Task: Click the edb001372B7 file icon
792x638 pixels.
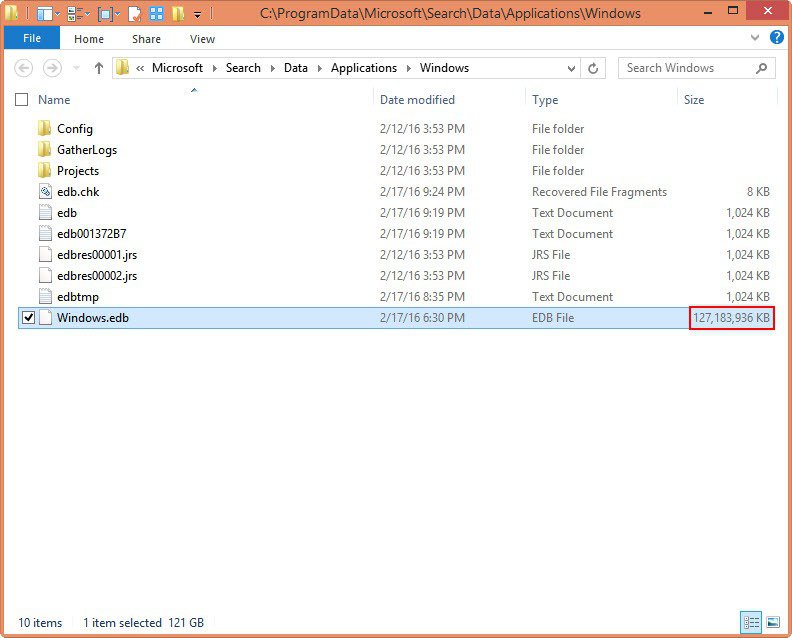Action: (x=45, y=233)
